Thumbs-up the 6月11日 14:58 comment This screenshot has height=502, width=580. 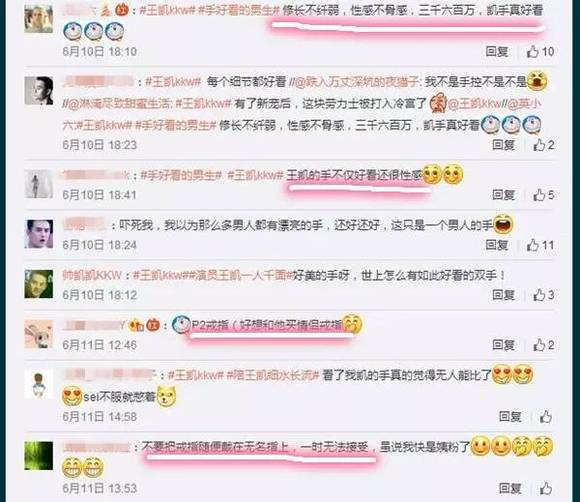point(546,417)
